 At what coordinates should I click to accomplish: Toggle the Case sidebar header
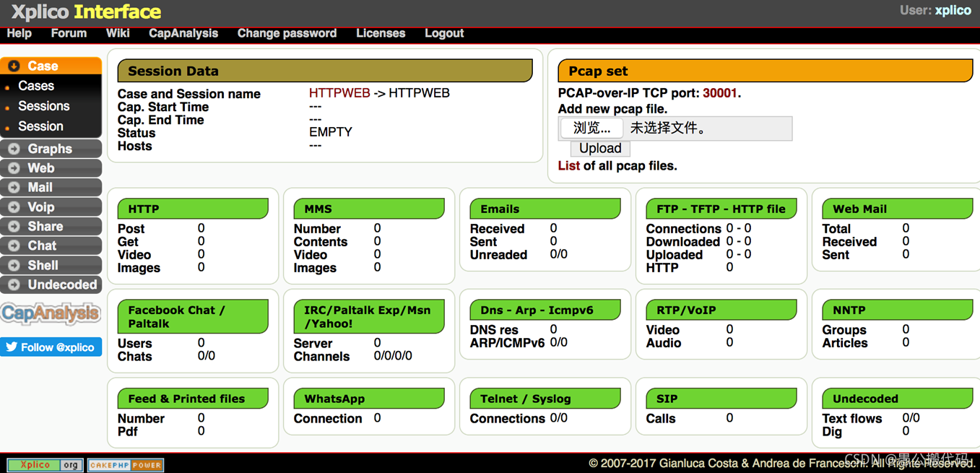click(51, 66)
